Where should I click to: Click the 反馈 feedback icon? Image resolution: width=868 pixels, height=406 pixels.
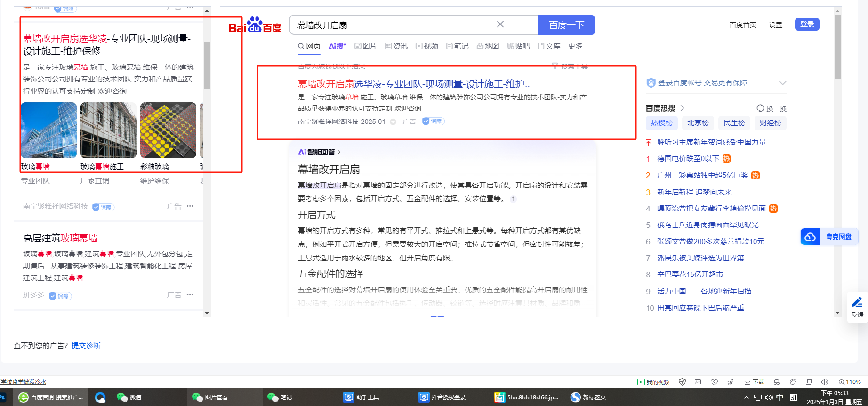858,307
